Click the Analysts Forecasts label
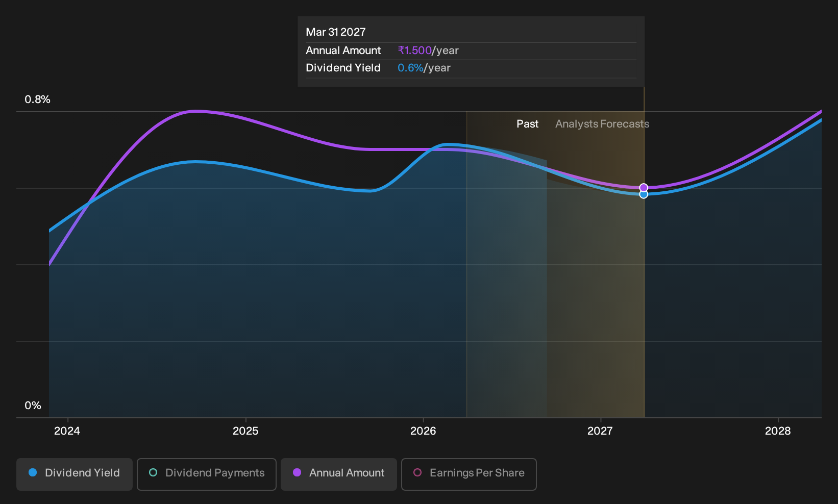The image size is (838, 504). coord(602,124)
